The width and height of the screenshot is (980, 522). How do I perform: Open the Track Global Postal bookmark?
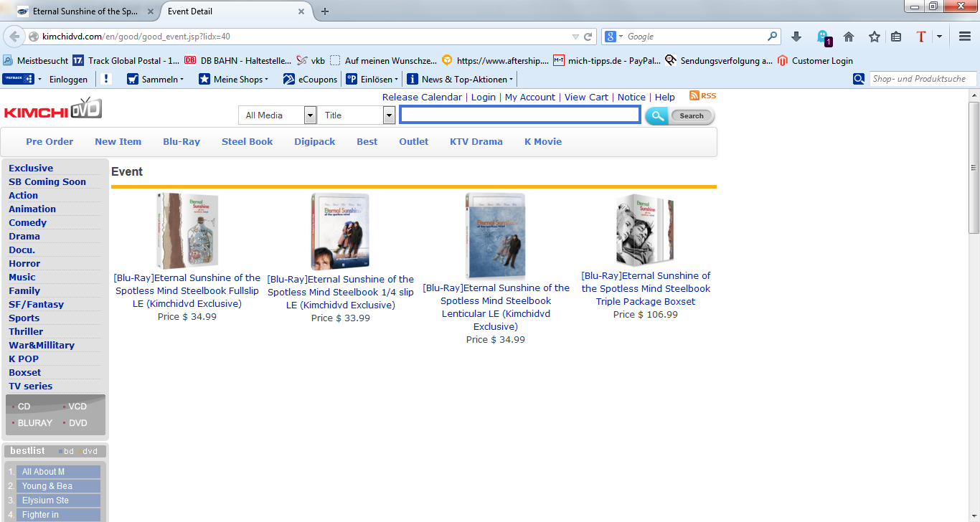(x=126, y=61)
